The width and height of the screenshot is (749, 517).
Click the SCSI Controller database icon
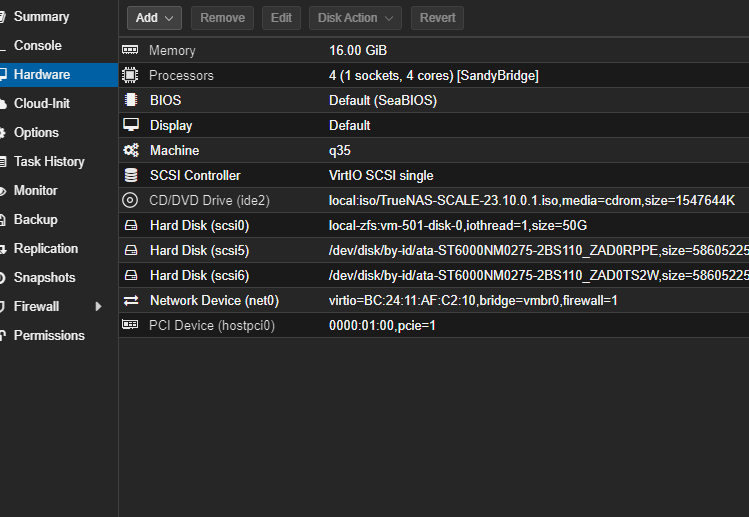(x=130, y=175)
